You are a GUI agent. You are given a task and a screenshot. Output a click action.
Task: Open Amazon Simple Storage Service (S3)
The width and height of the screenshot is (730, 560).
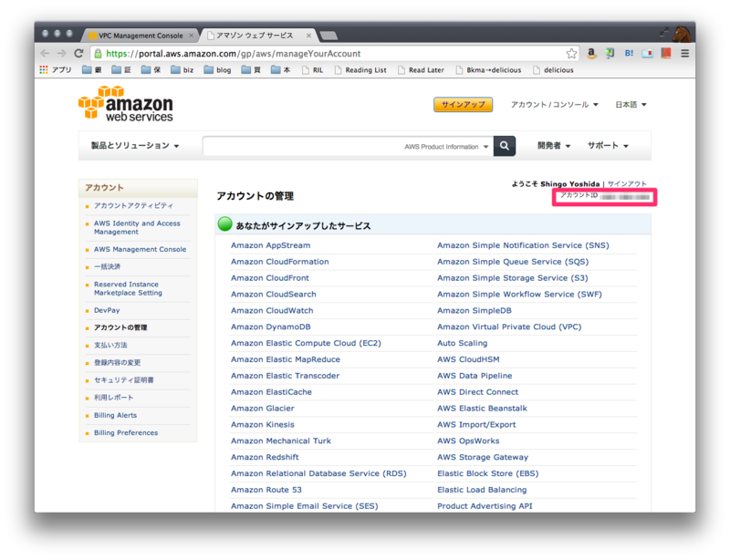513,278
